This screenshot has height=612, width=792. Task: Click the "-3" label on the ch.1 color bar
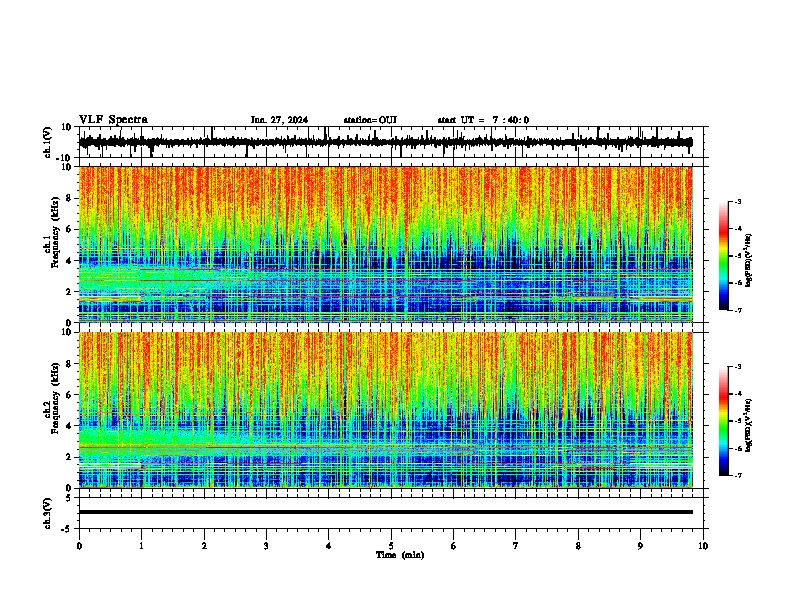737,201
